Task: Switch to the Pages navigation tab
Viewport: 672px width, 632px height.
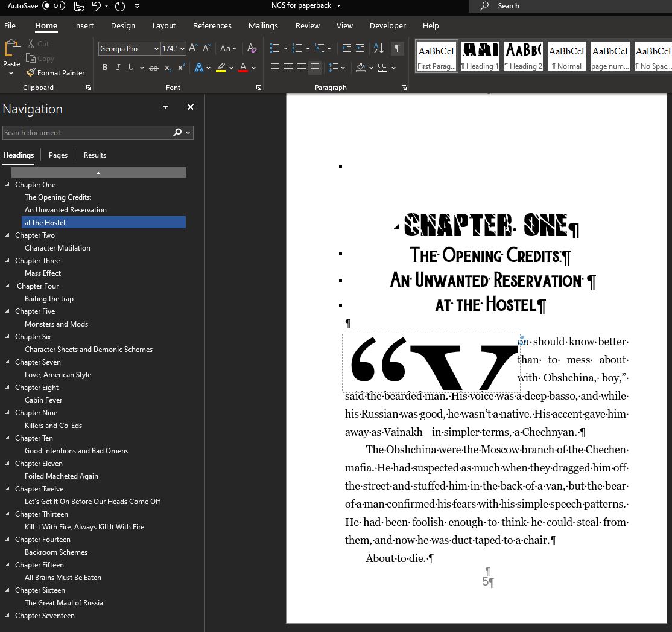Action: [58, 155]
